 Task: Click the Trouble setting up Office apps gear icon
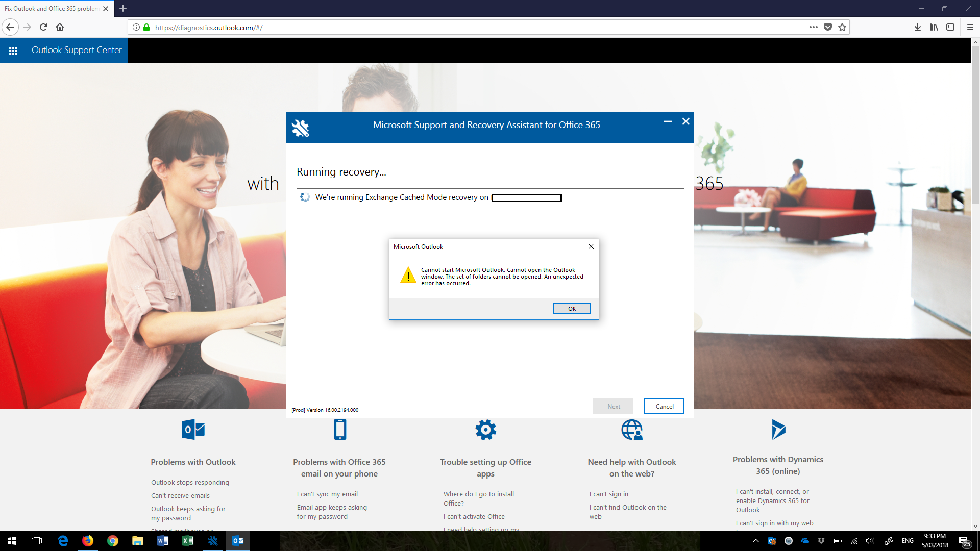coord(485,430)
